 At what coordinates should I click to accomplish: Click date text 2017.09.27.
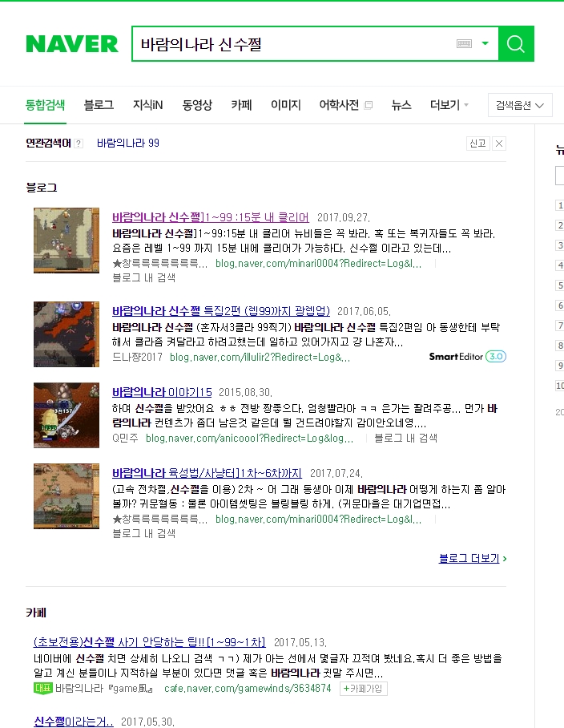point(343,218)
